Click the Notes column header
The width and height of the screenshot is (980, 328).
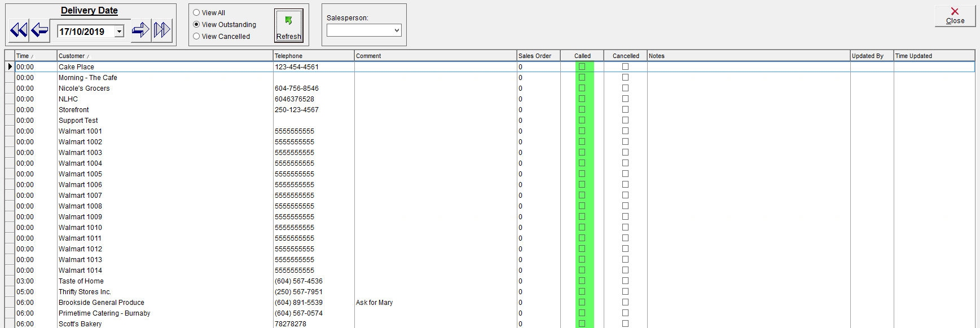749,56
